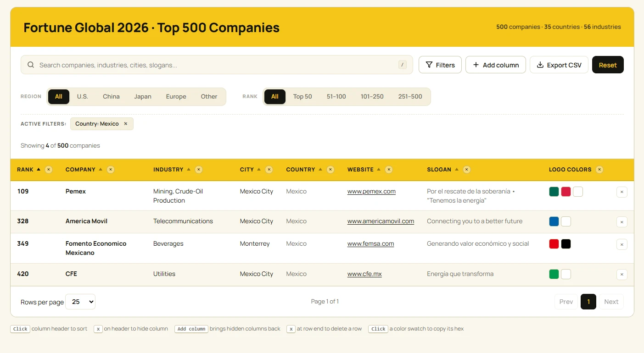
Task: Open the Rows per page dropdown
Action: pyautogui.click(x=80, y=302)
